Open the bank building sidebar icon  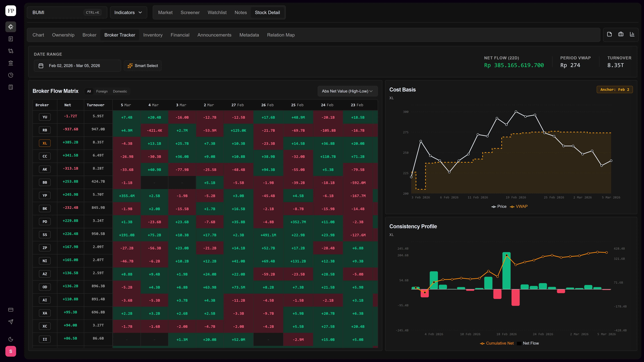coord(11,63)
